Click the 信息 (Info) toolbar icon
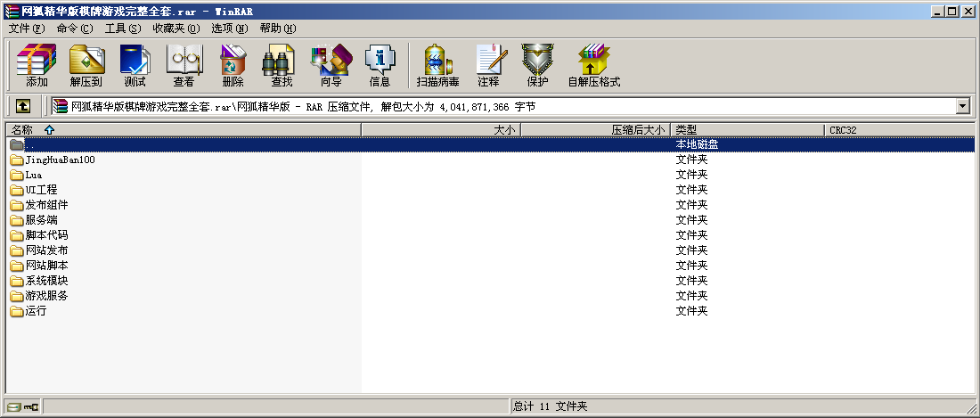 coord(380,60)
